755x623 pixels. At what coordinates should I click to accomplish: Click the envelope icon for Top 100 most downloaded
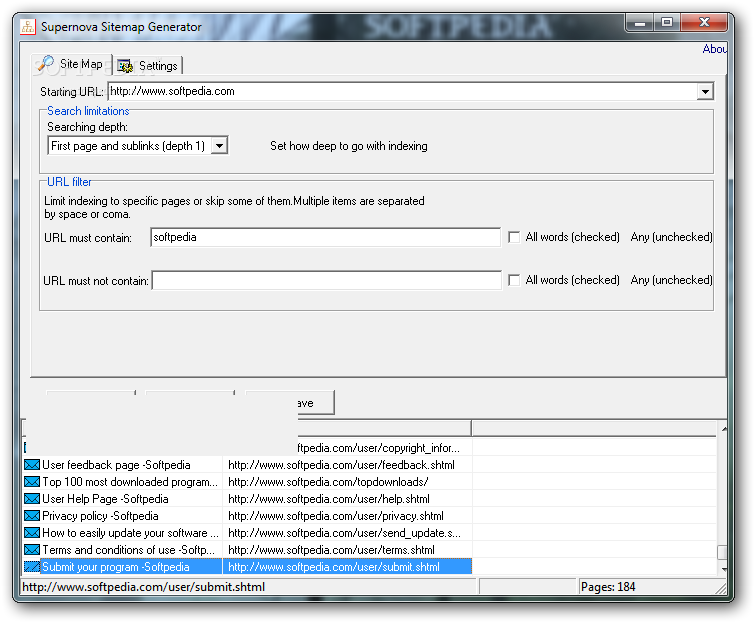pos(32,482)
